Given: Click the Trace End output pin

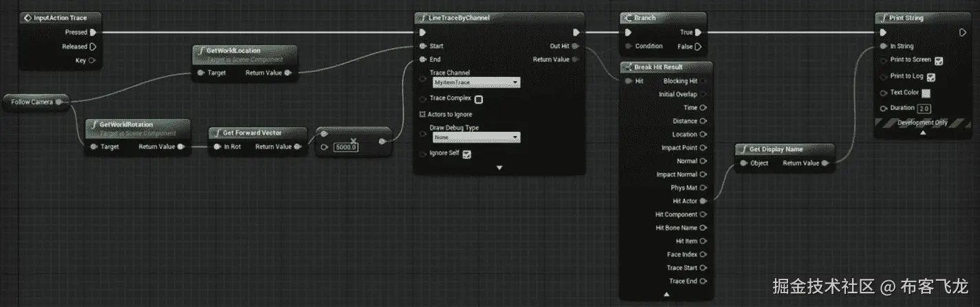Looking at the screenshot, I should [703, 281].
